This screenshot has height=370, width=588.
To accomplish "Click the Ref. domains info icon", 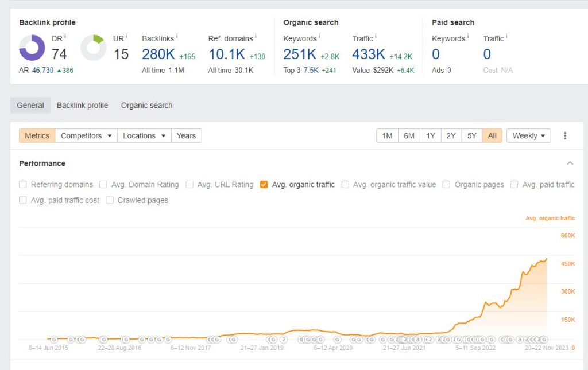I will [256, 37].
